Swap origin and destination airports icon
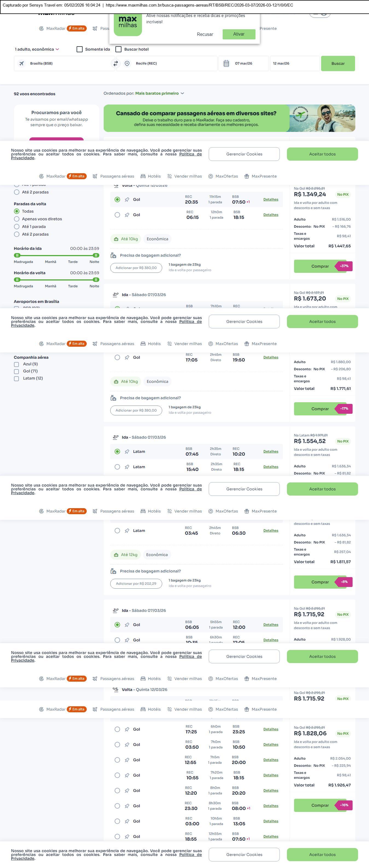 coord(115,63)
